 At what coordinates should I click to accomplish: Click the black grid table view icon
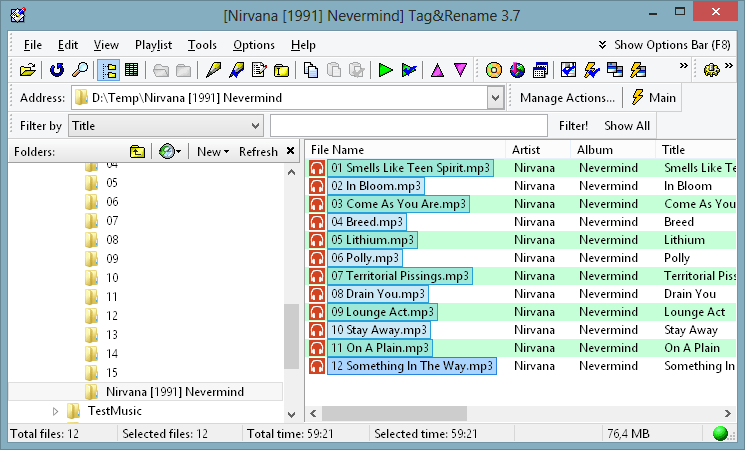132,70
